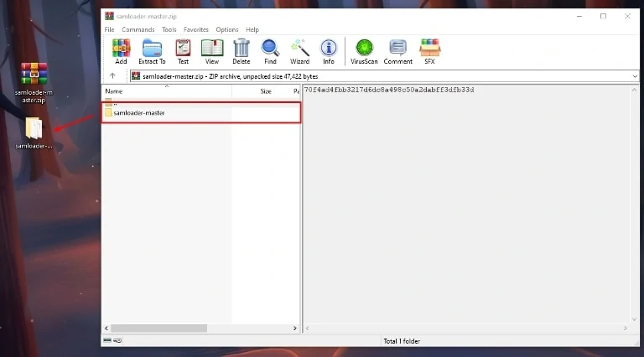Select samloader-master.zip desktop icon
Viewport: 644px width, 357px height.
[x=34, y=82]
